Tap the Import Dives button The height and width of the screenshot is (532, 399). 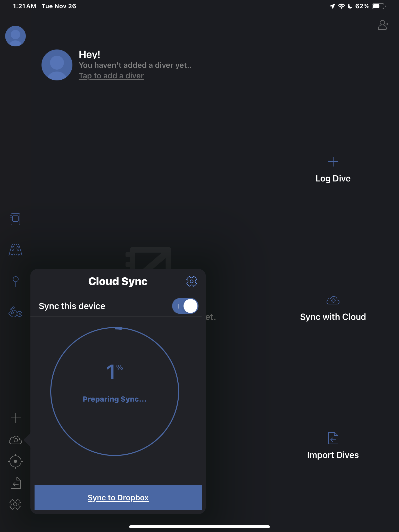[333, 446]
